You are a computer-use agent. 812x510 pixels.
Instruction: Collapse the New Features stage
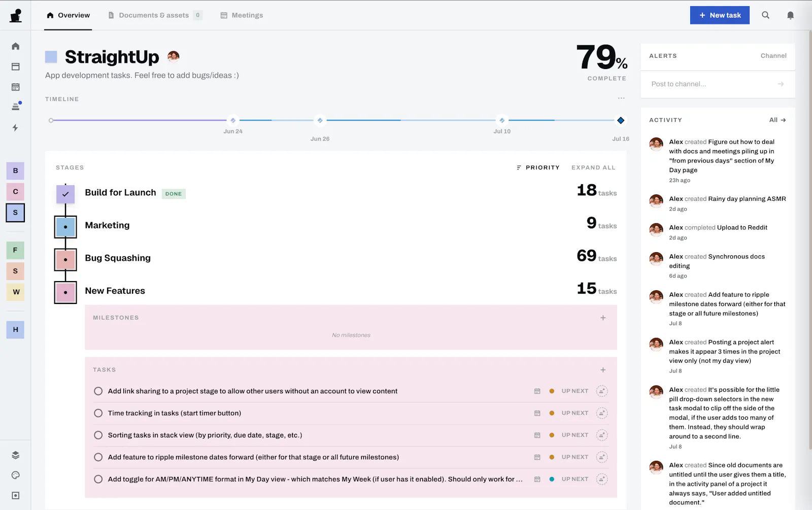[65, 292]
